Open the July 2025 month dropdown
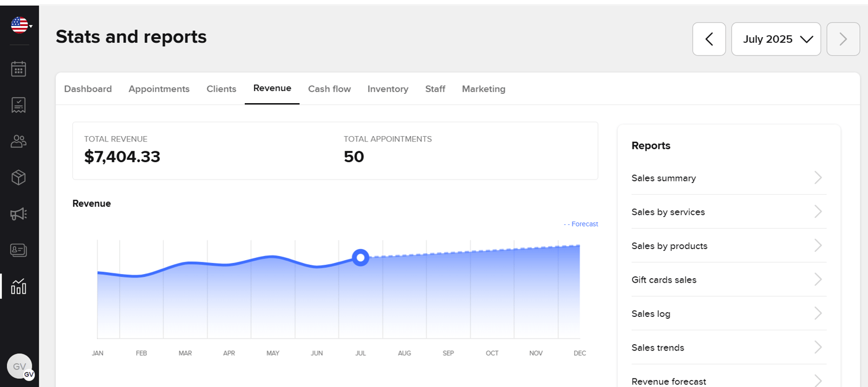This screenshot has width=868, height=387. pos(776,39)
